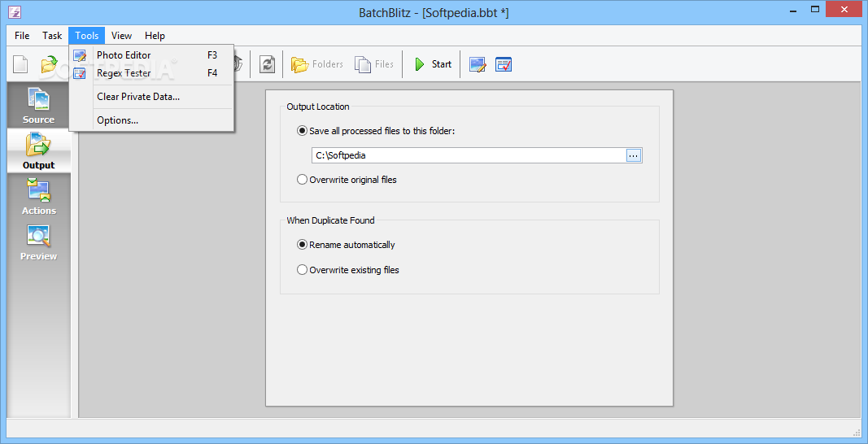The width and height of the screenshot is (868, 444).
Task: Open Regex Tester from toolbar icon
Action: pyautogui.click(x=504, y=64)
